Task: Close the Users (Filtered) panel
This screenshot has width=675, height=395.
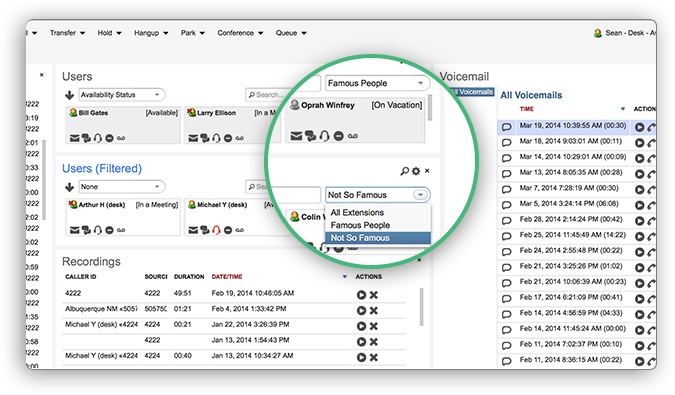Action: (427, 171)
